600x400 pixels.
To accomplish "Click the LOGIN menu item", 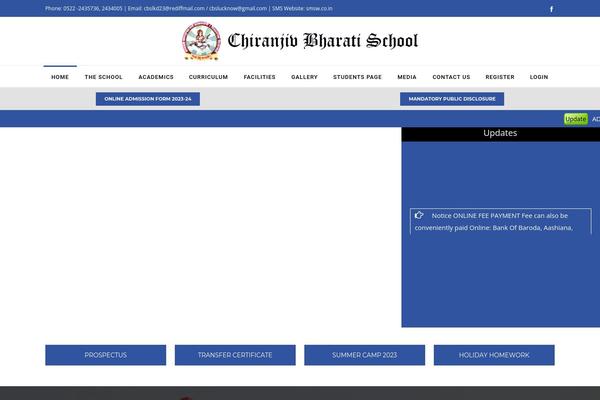I will pyautogui.click(x=539, y=77).
